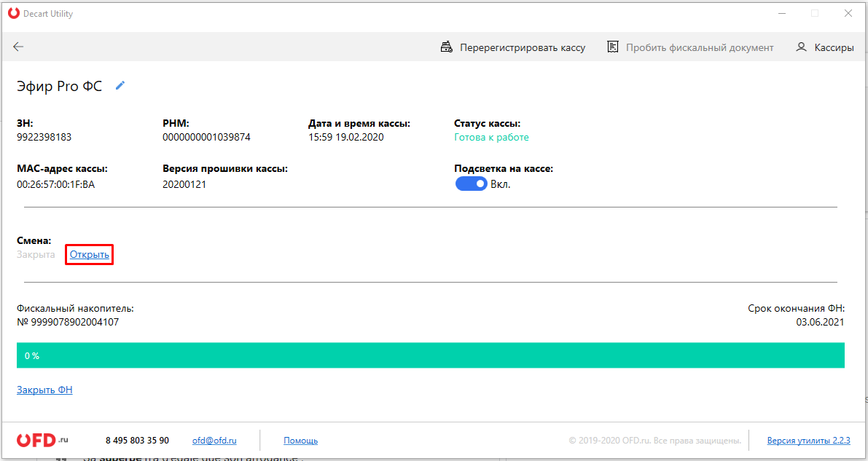Select the ЗН value 9922398183
This screenshot has height=461, width=868.
point(44,137)
